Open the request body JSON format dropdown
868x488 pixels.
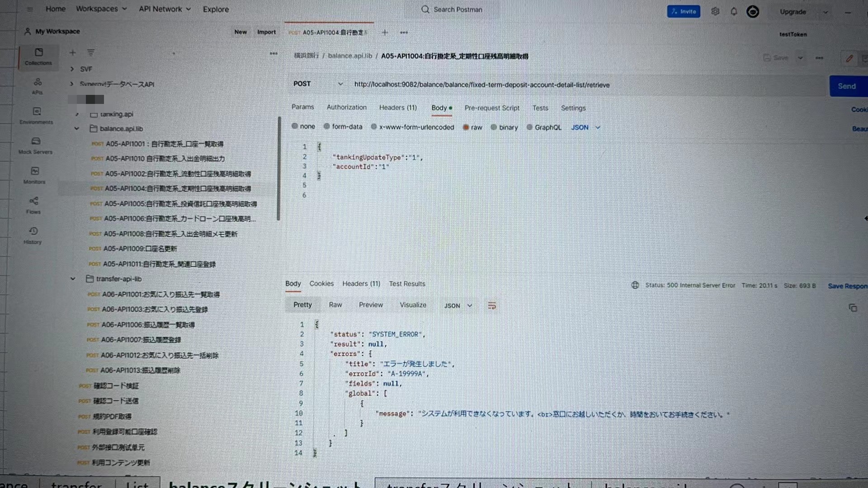tap(585, 127)
